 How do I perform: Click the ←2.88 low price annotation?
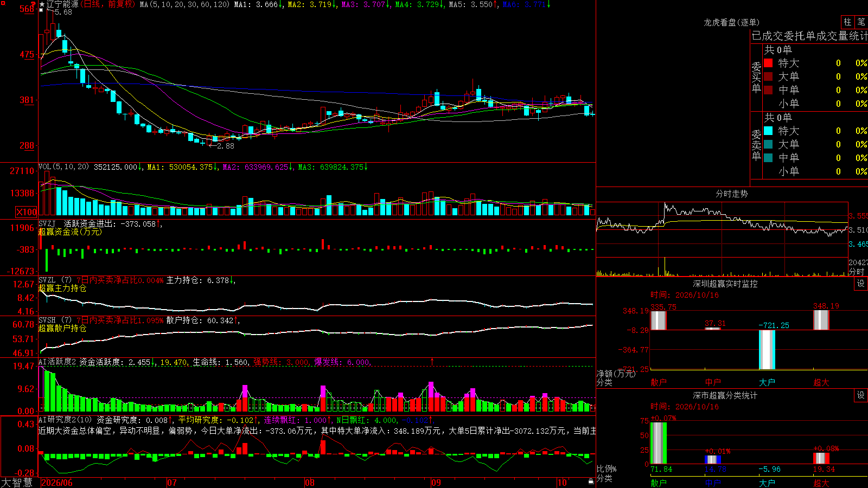pos(222,146)
